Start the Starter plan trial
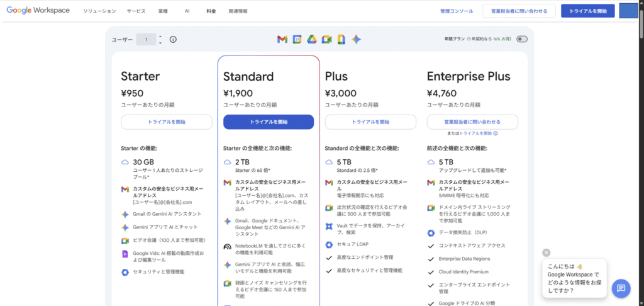Screen dimensions: 644x306 (166, 122)
